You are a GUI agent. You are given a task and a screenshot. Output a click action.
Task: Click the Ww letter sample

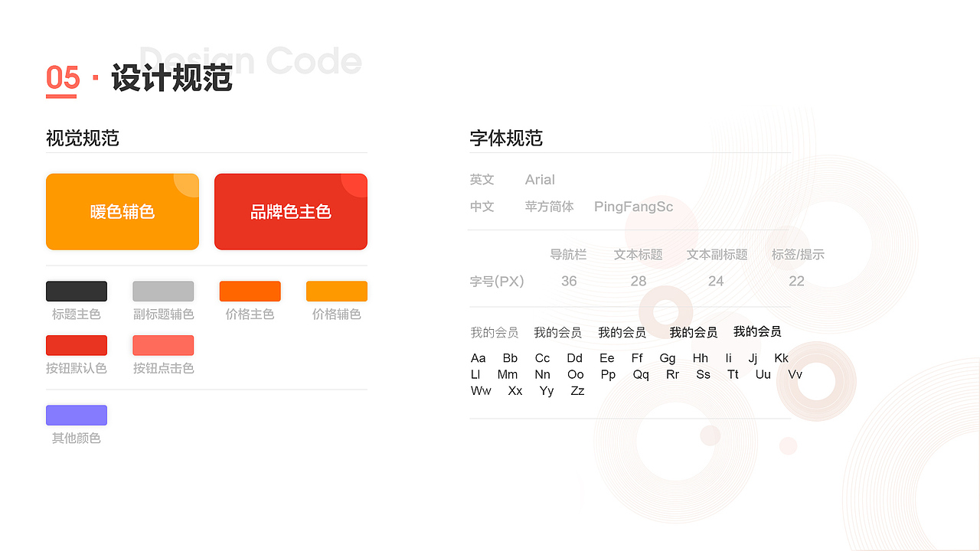[482, 391]
